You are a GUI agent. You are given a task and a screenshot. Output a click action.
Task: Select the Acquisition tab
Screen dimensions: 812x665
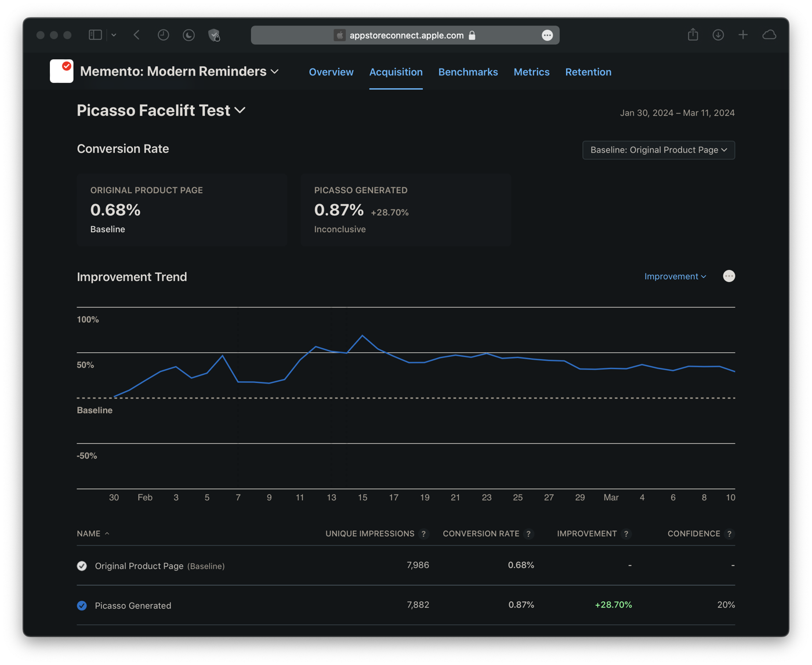click(396, 72)
